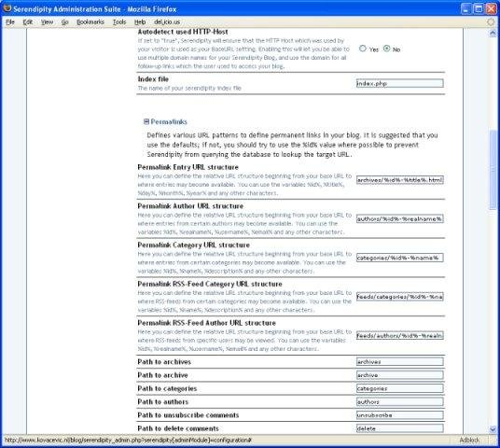Click the Adblock status bar item
The width and height of the screenshot is (500, 448).
pyautogui.click(x=469, y=441)
